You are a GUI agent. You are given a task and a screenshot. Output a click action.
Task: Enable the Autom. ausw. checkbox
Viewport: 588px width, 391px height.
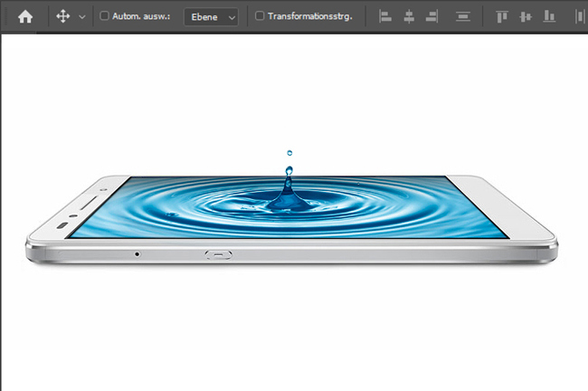coord(104,16)
